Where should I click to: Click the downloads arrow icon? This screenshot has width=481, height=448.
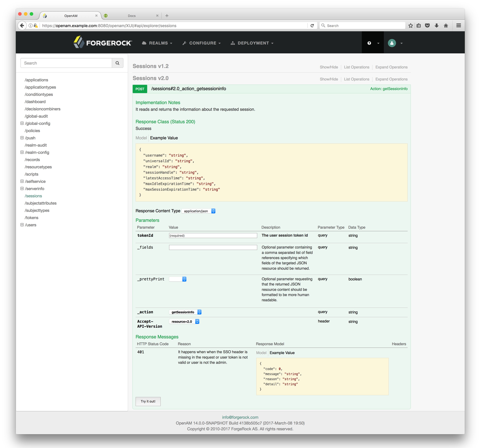(x=436, y=25)
